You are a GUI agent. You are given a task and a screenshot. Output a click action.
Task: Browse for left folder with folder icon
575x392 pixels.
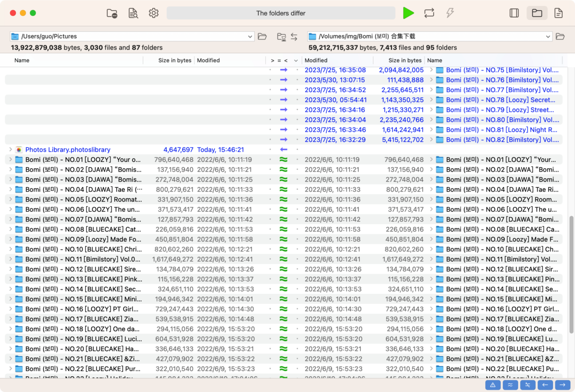262,36
